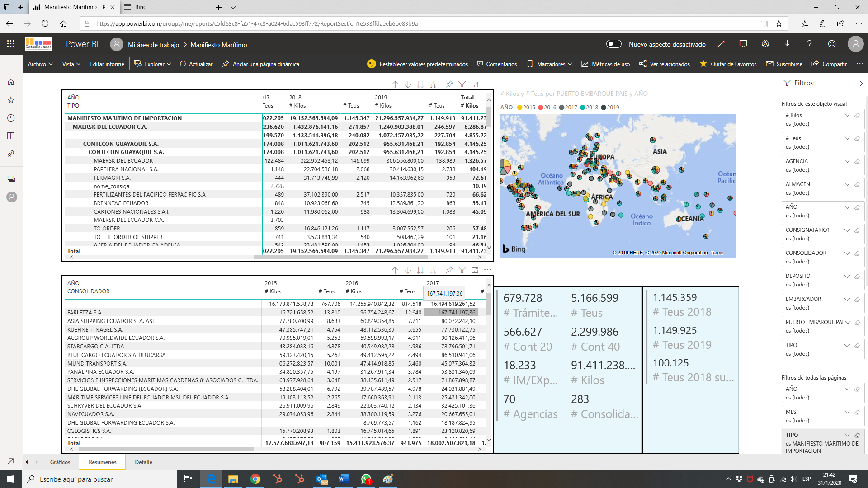Collapse the Filtros pane with chevron
Viewport: 868px width, 488px height.
pyautogui.click(x=861, y=83)
